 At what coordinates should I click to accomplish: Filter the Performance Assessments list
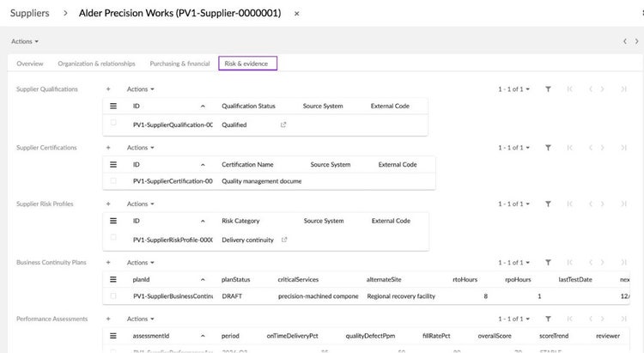(x=548, y=319)
